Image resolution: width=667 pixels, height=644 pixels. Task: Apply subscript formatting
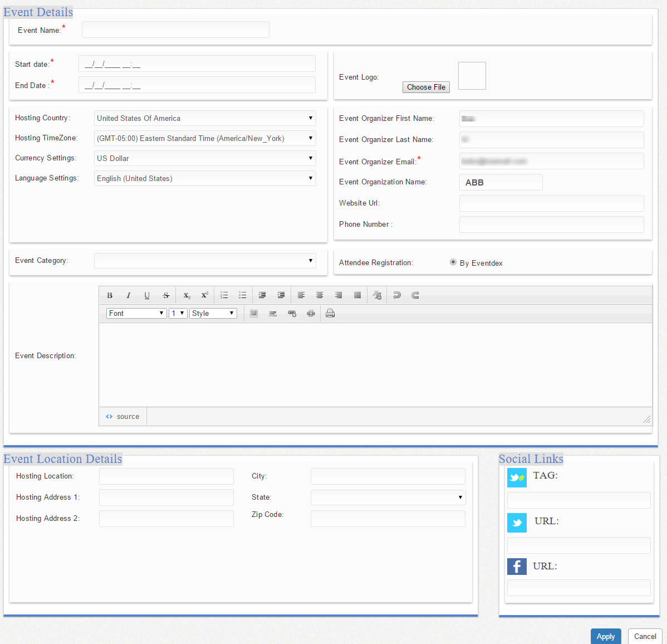pos(187,295)
